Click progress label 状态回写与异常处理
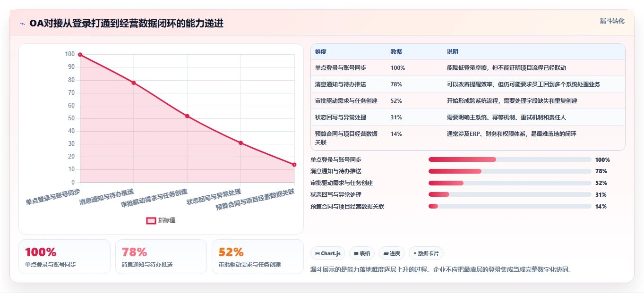The width and height of the screenshot is (644, 293). (336, 194)
